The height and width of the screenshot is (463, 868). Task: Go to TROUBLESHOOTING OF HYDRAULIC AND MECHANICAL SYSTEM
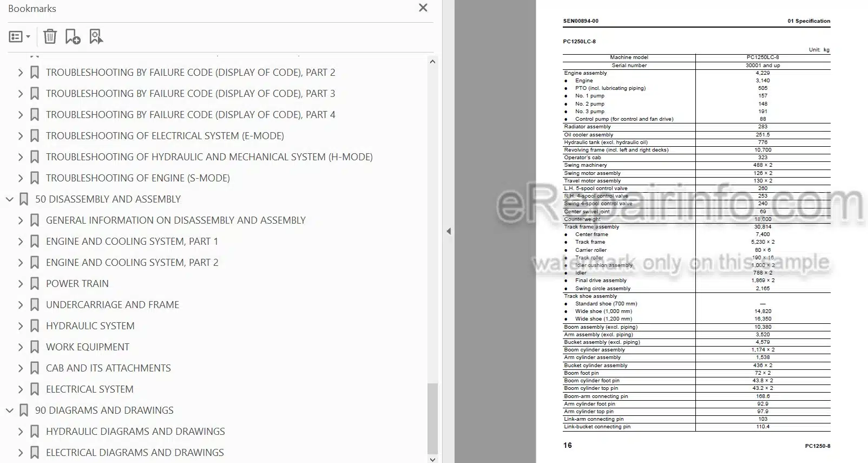point(209,157)
